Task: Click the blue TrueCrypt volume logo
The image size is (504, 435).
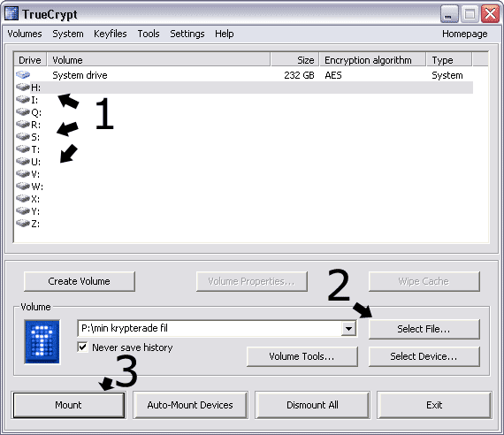Action: click(x=42, y=342)
